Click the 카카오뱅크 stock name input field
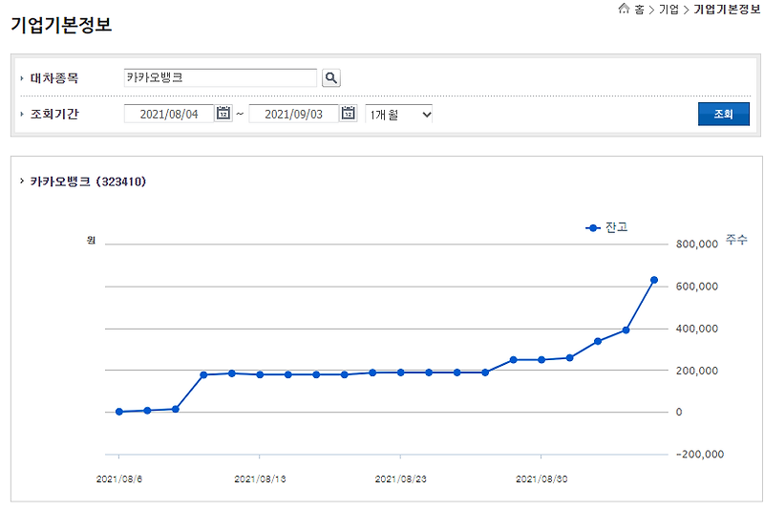The image size is (764, 532). click(221, 78)
